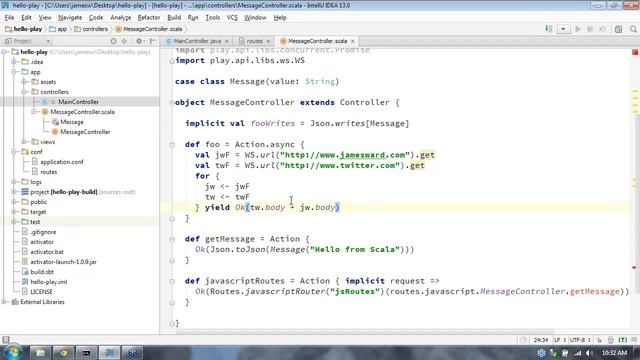The image size is (640, 360).
Task: Click the red error indicator atop editor stripe
Action: pos(635,52)
